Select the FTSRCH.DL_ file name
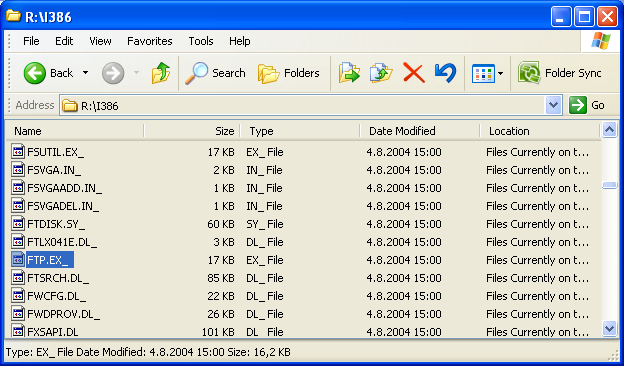Viewport: 624px width, 366px height. click(58, 278)
